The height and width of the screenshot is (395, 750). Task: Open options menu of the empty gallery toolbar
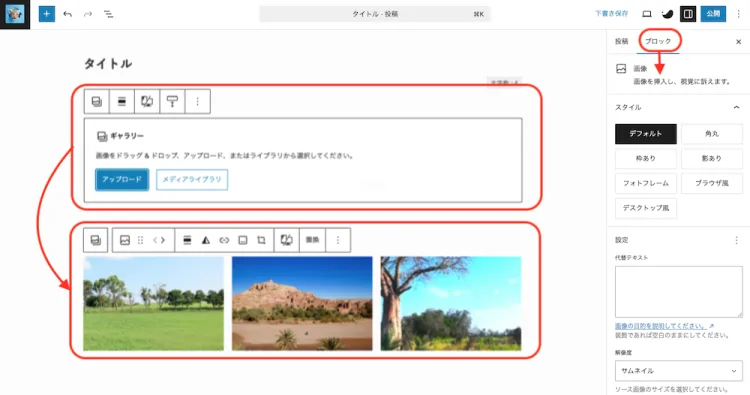click(198, 101)
